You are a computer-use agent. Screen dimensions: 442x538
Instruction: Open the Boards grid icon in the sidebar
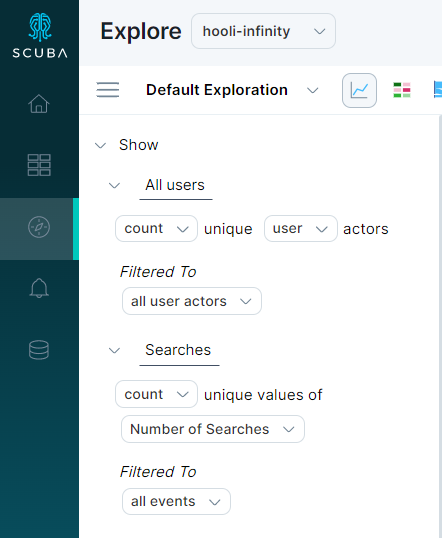(x=39, y=165)
